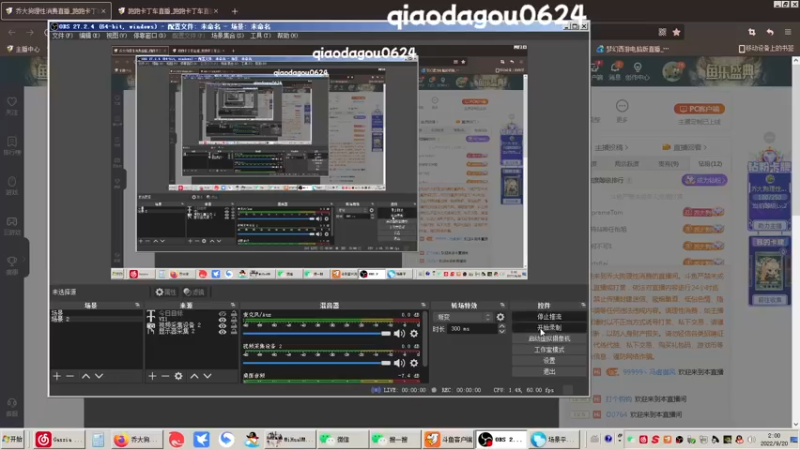Toggle visibility of 视频采集设备 2 source
This screenshot has width=800, height=450.
222,326
